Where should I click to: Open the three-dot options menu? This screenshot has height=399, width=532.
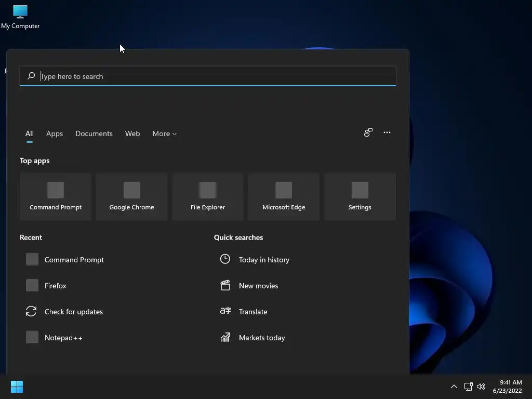[387, 132]
